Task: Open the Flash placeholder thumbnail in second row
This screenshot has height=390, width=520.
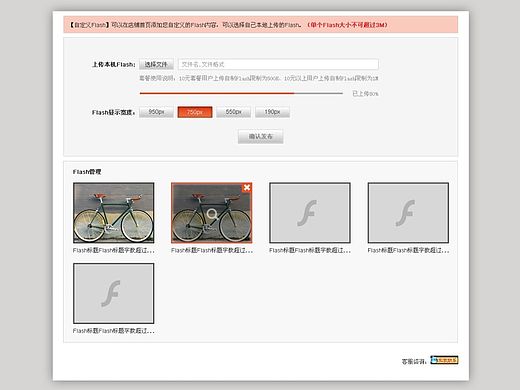Action: coord(114,293)
